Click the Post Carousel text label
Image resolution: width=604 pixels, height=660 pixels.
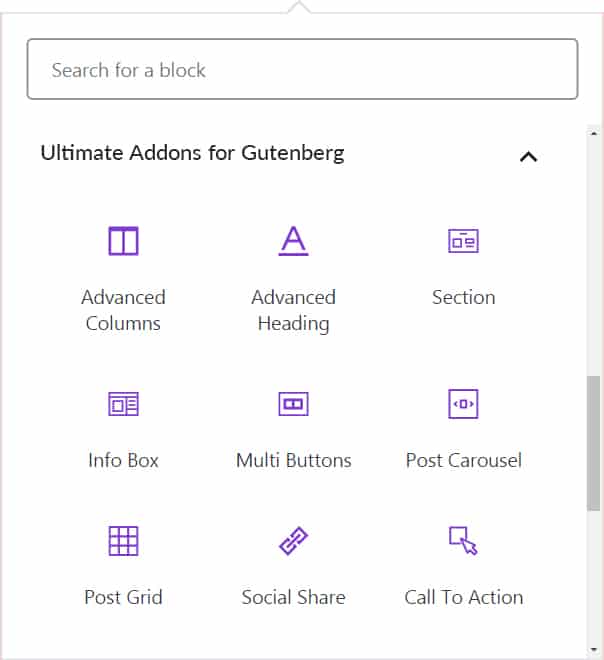pyautogui.click(x=463, y=460)
